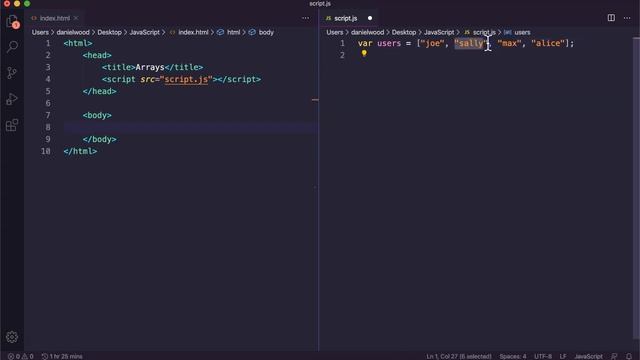The width and height of the screenshot is (640, 360).
Task: Click 'danielwood' in script.js breadcrumb
Action: [367, 32]
